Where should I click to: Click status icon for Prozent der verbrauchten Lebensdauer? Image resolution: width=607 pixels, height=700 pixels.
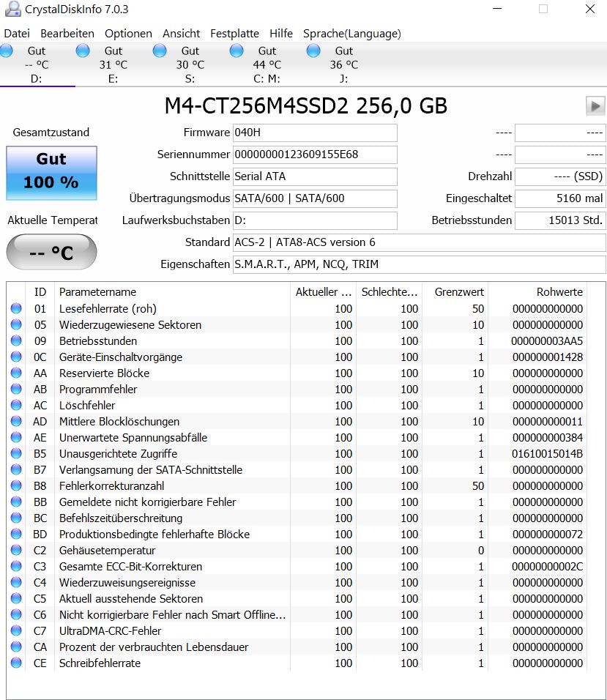[16, 647]
